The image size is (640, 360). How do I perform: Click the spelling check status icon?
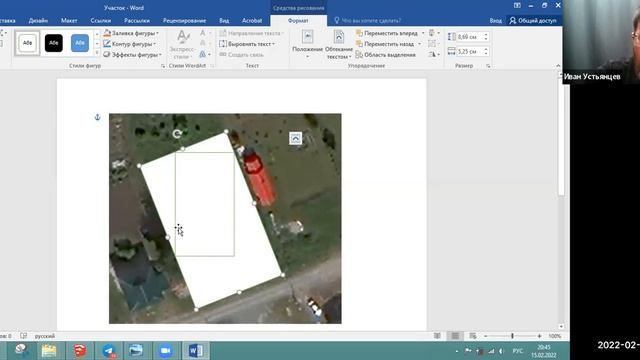coord(24,336)
